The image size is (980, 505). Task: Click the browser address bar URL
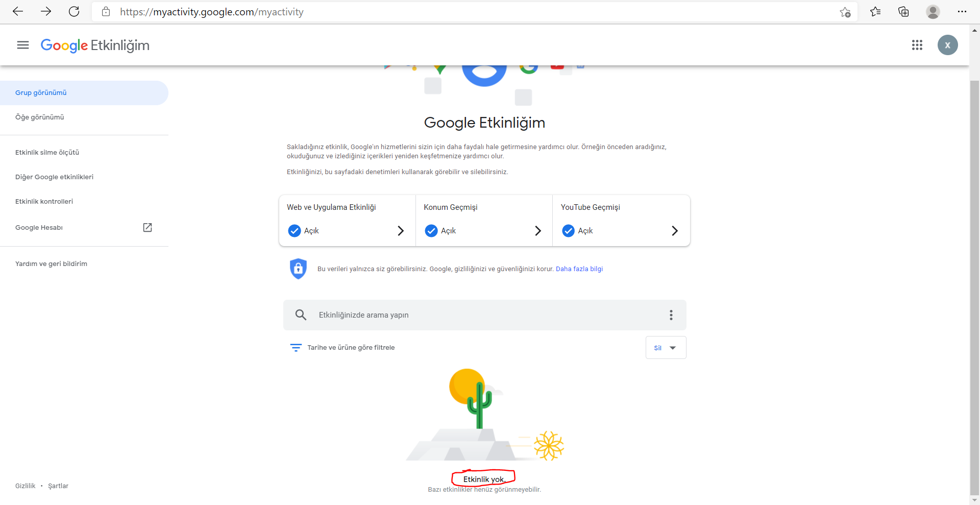212,12
